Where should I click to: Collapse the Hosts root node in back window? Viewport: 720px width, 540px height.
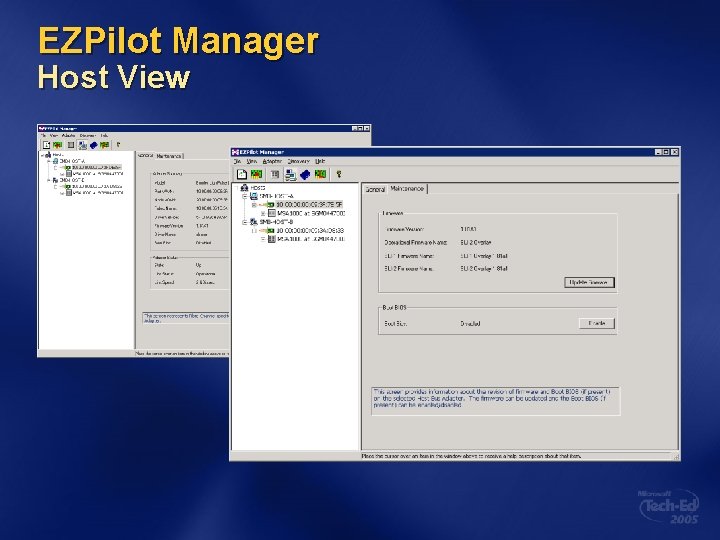pyautogui.click(x=43, y=156)
